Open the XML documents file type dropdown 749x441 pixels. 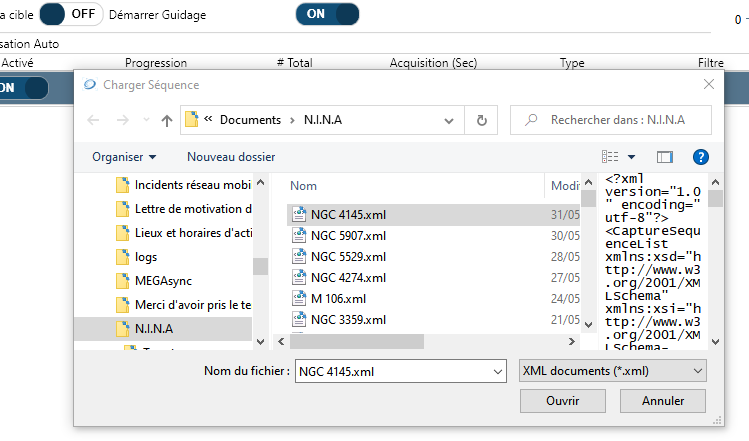tap(613, 371)
